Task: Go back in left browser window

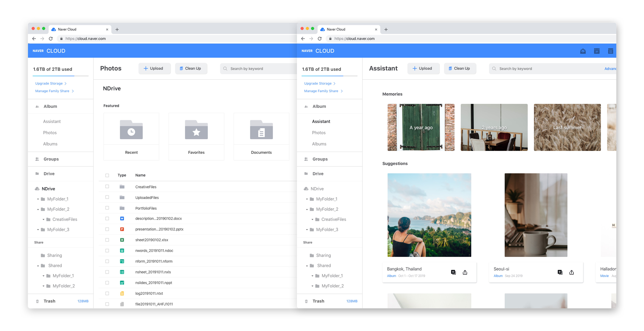Action: (34, 38)
